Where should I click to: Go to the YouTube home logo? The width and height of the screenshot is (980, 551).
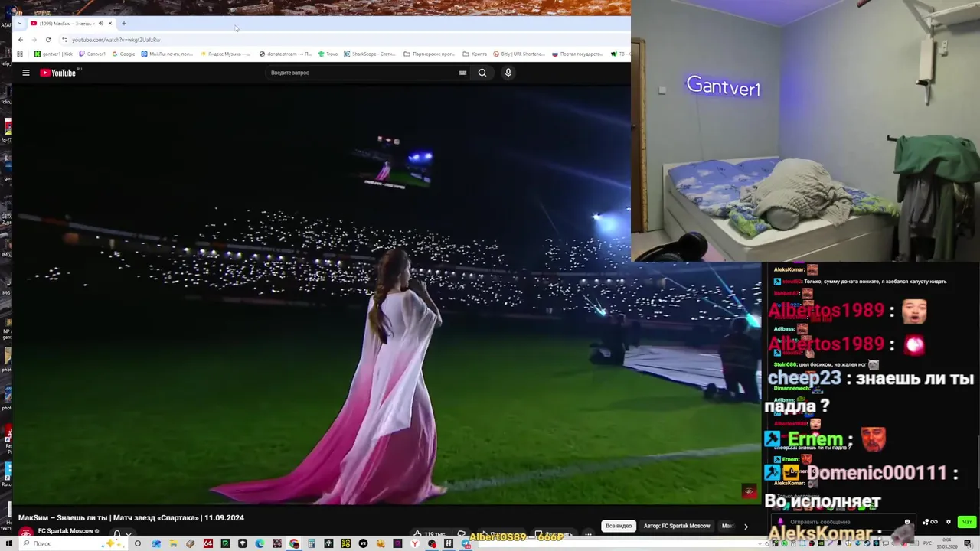(58, 73)
